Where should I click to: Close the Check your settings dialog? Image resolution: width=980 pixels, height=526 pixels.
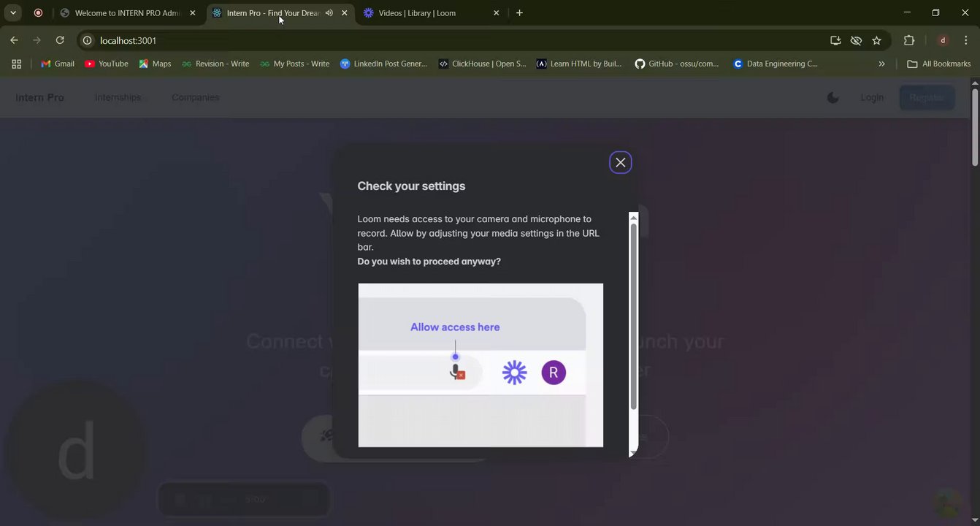[620, 162]
